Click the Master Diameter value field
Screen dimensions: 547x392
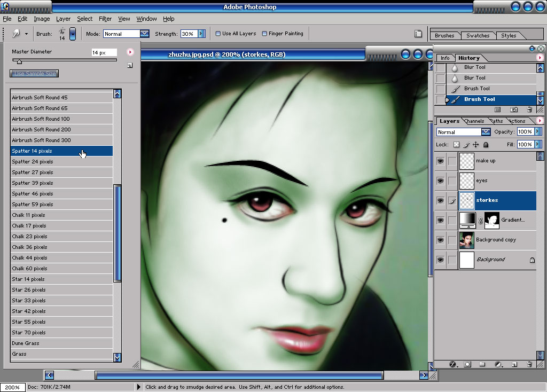[104, 52]
